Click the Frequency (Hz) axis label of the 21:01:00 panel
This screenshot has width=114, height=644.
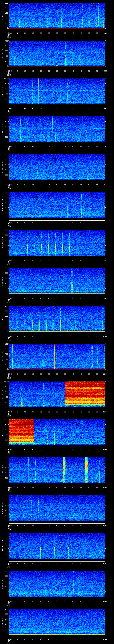(x=3, y=16)
